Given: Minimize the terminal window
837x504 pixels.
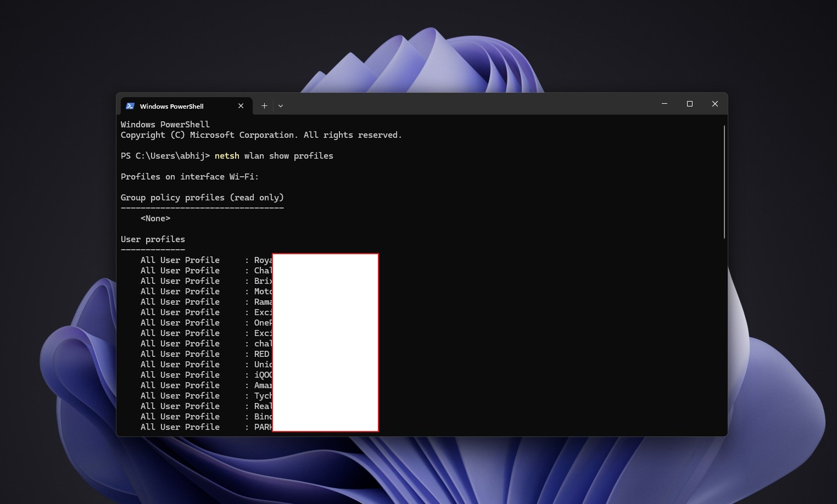Looking at the screenshot, I should (665, 104).
